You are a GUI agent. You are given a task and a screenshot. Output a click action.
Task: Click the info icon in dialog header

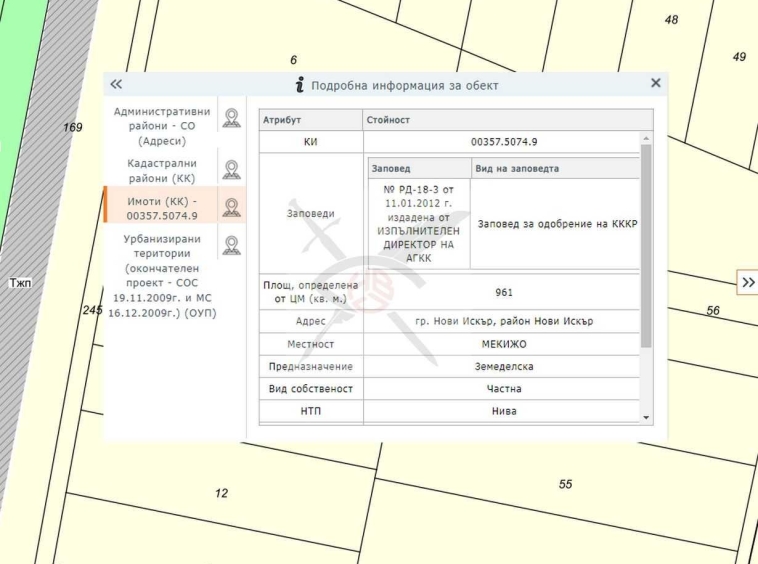[x=299, y=85]
